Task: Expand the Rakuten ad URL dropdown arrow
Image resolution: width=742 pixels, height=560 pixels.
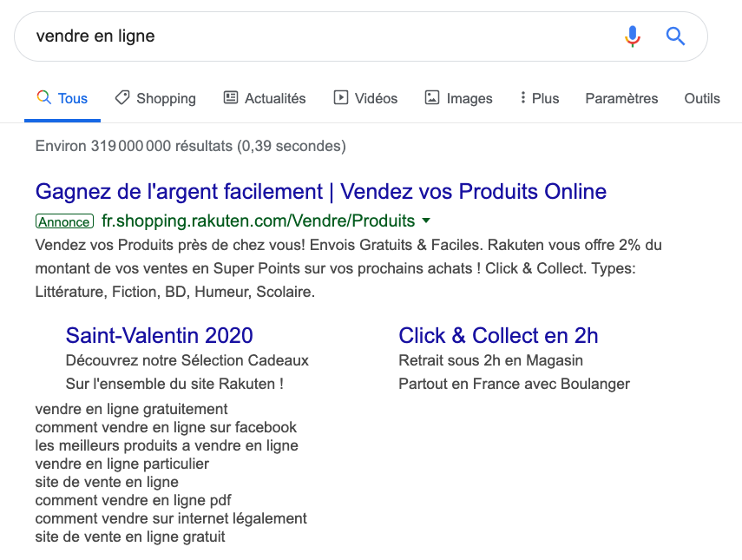Action: tap(426, 221)
